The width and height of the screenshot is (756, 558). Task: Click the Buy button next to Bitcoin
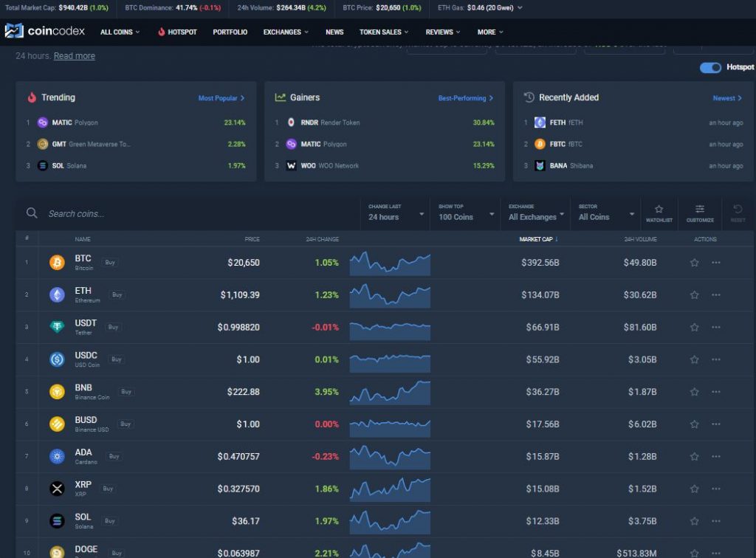(x=111, y=263)
